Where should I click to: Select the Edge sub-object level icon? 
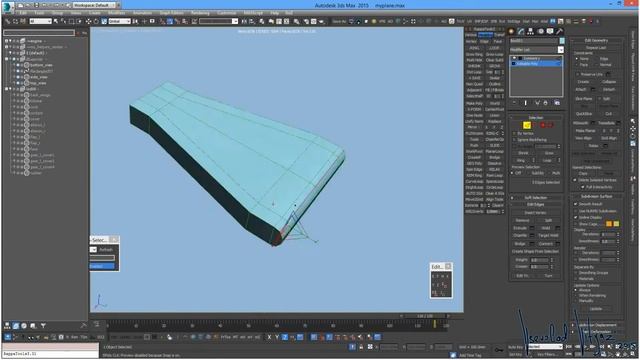tap(527, 125)
